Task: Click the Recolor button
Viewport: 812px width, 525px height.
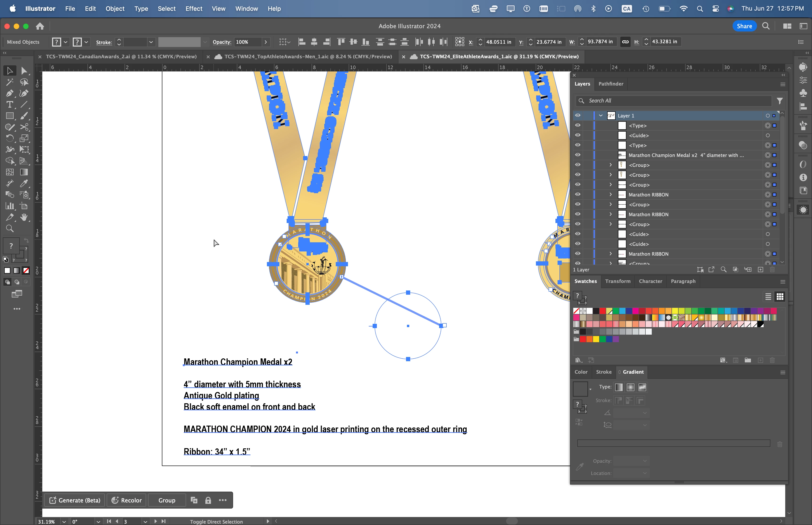Action: [x=126, y=500]
